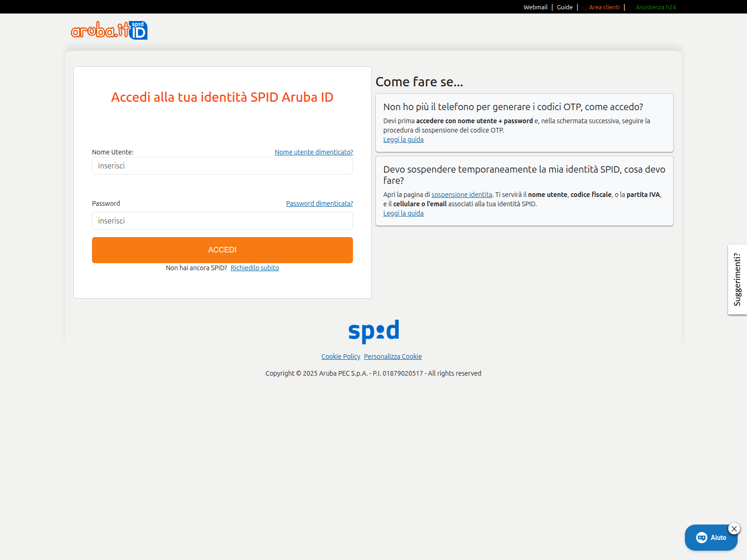Click the Nome Utente input field

tap(222, 166)
